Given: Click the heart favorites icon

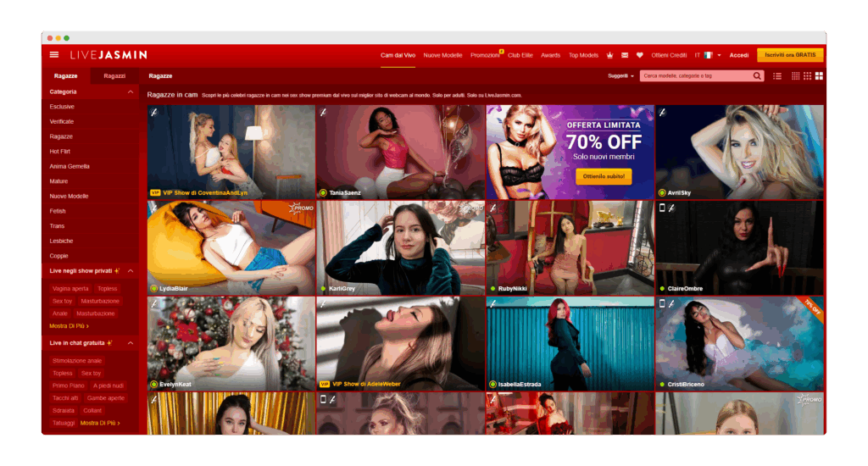Looking at the screenshot, I should [639, 55].
